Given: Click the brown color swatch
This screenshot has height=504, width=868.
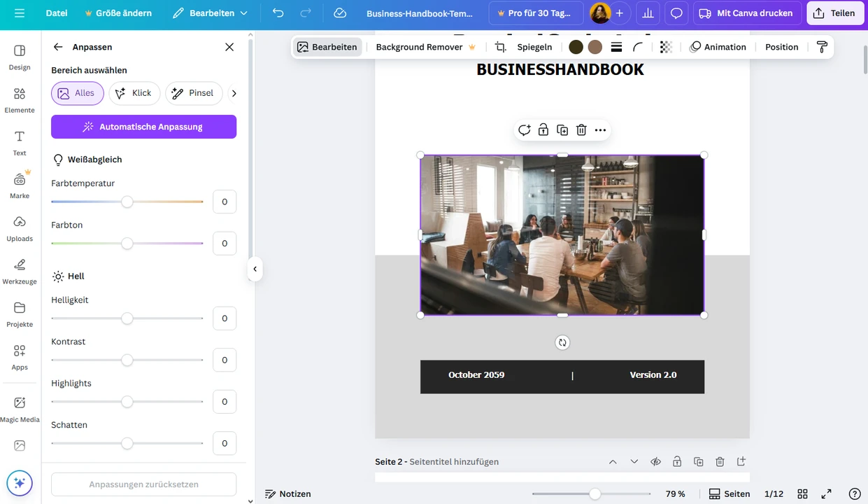Looking at the screenshot, I should [595, 47].
